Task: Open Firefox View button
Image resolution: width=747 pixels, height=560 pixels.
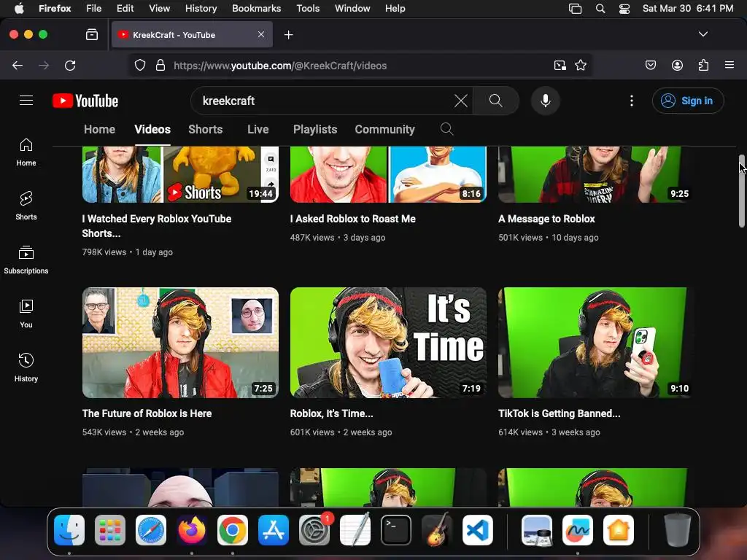Action: 92,34
